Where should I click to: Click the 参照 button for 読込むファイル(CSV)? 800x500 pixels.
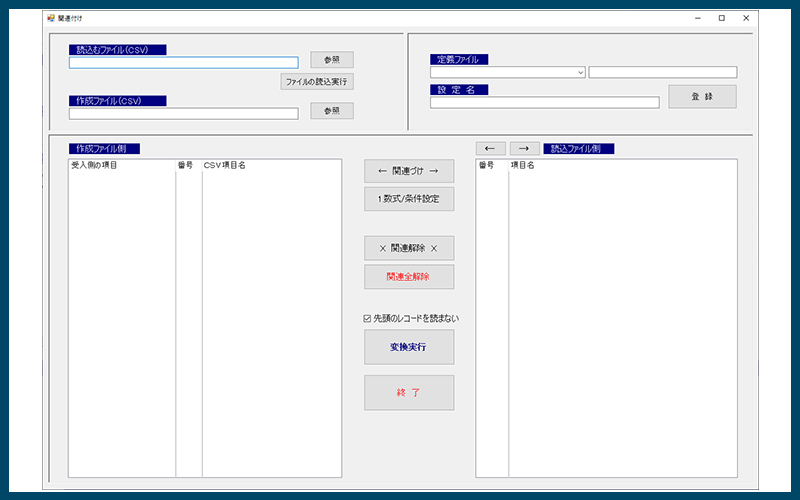coord(331,60)
